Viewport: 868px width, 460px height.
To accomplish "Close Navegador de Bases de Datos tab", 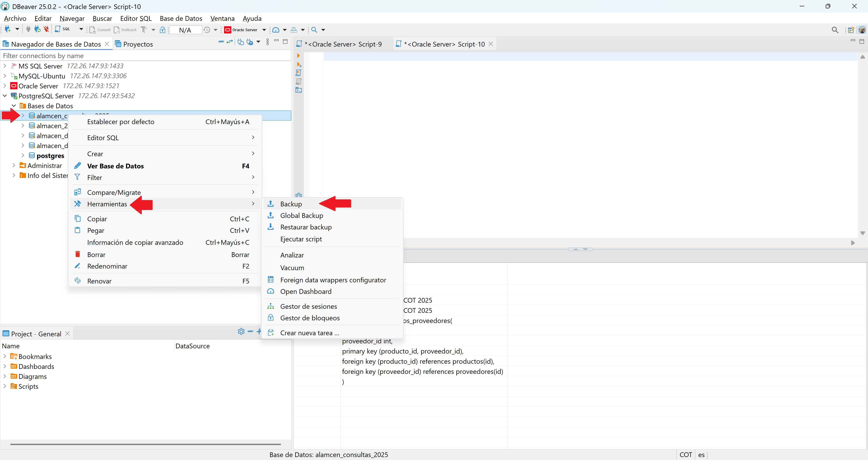I will point(107,44).
